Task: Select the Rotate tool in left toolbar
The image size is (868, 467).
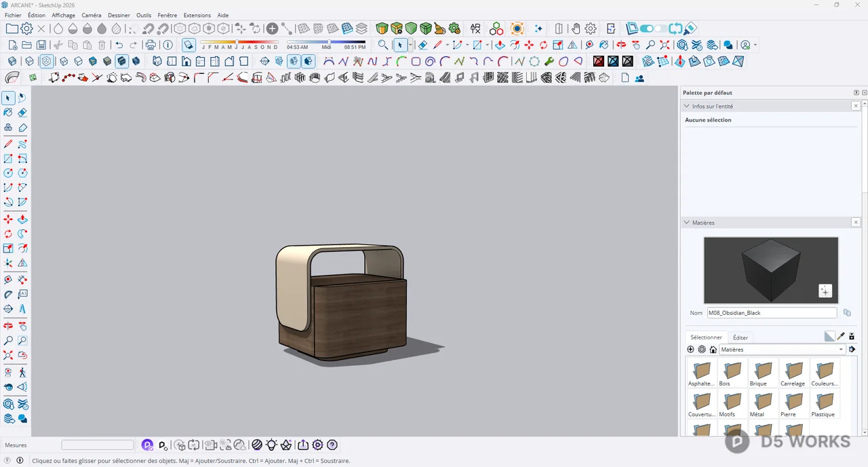Action: point(8,234)
